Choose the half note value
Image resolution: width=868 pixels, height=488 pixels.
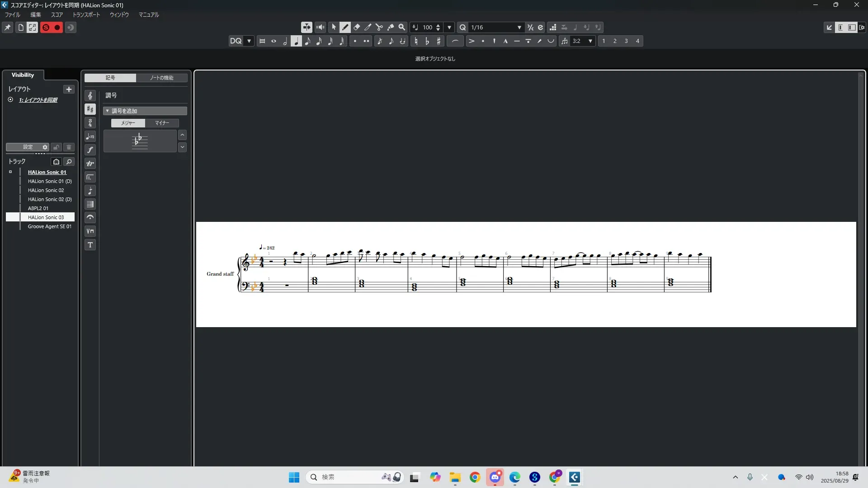click(x=285, y=41)
